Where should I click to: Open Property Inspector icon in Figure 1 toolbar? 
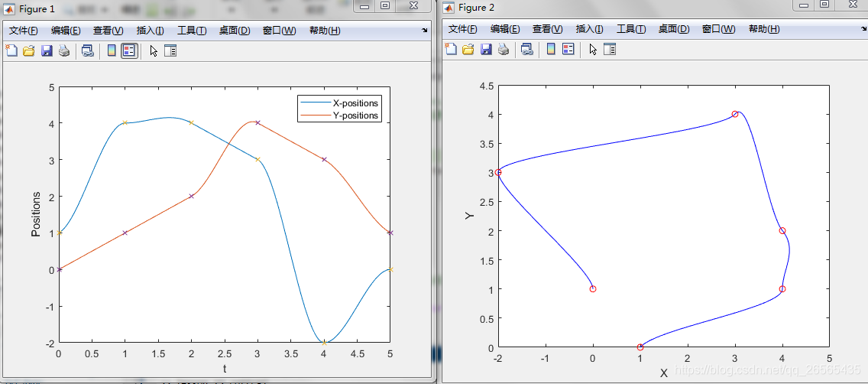click(x=170, y=51)
